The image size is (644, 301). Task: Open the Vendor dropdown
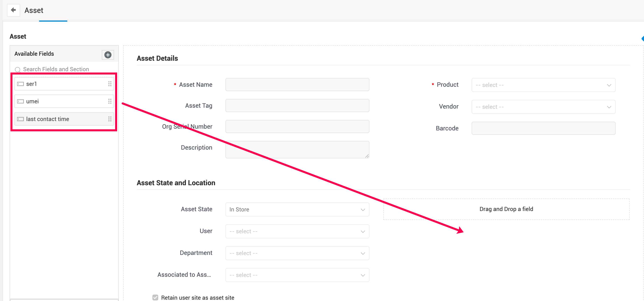[x=543, y=107]
